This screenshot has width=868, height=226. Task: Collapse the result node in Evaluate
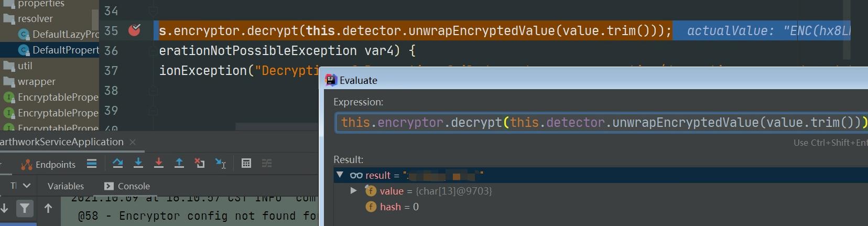coord(340,175)
